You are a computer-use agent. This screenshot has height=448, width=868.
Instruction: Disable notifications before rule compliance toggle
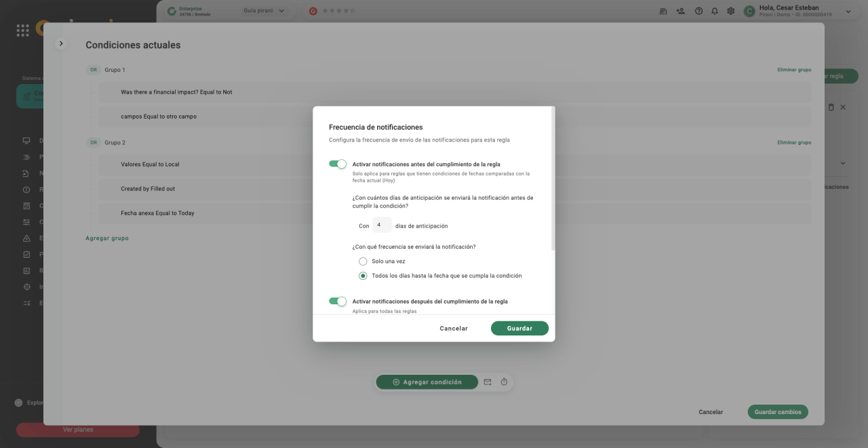[338, 164]
